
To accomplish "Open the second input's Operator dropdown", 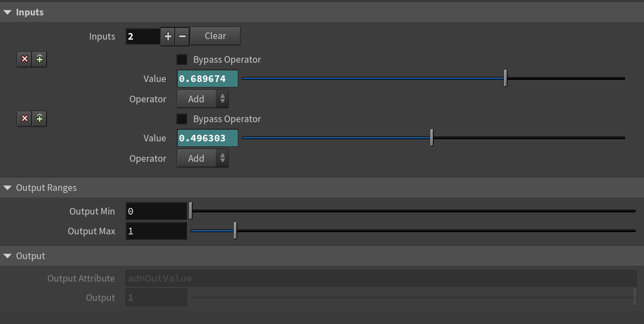I will (202, 158).
